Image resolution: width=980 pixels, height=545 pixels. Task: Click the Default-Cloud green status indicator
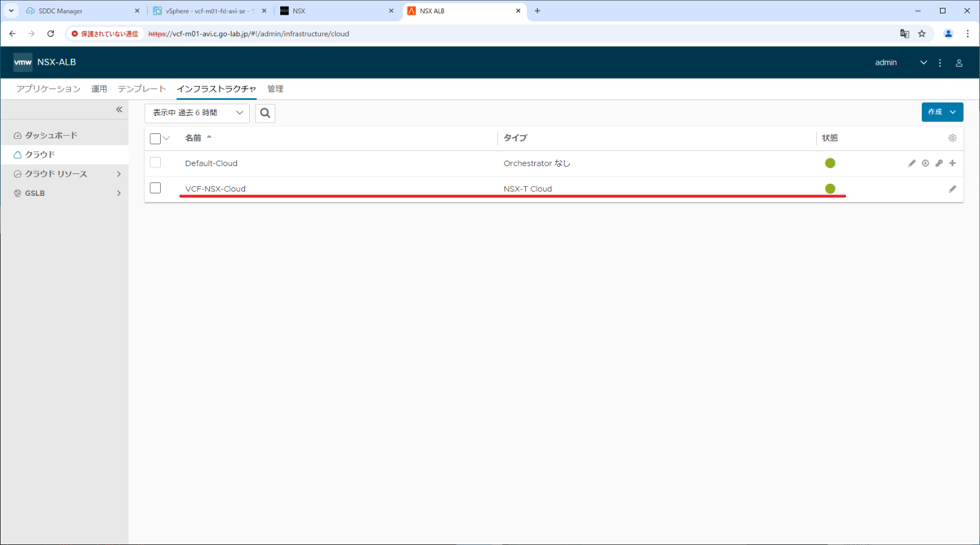tap(830, 163)
